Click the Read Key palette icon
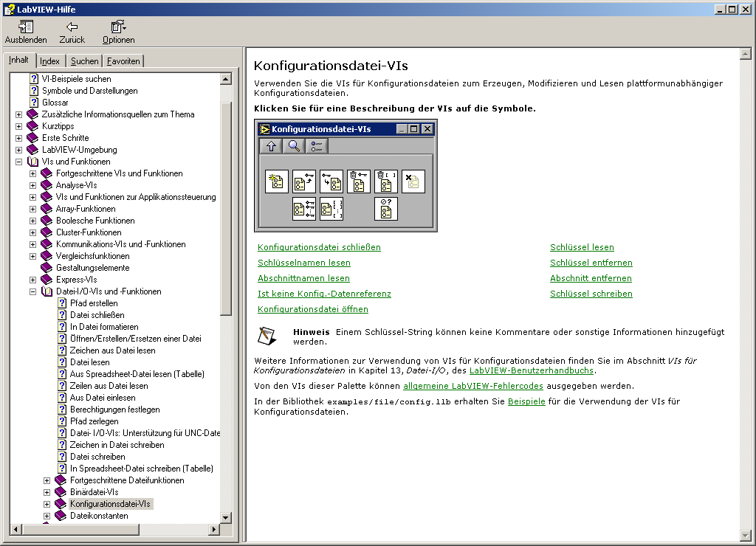Screen dimensions: 756x546 click(x=304, y=182)
